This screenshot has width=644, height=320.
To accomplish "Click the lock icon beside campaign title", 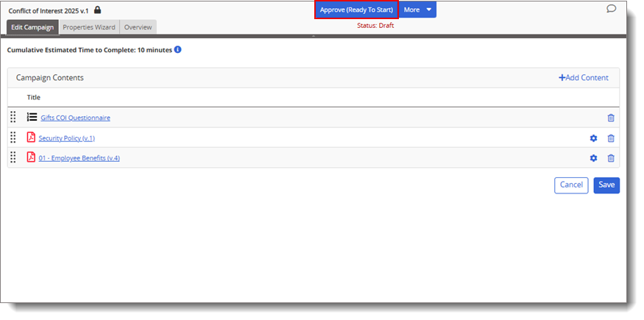I will point(98,10).
